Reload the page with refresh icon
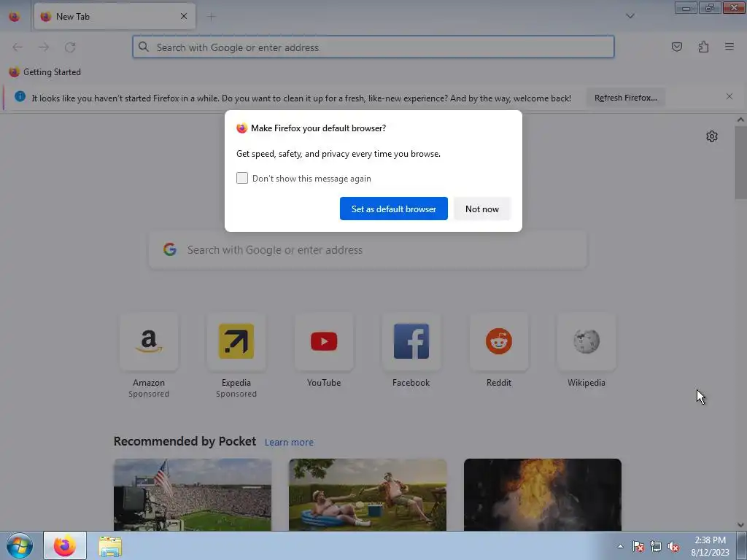747x560 pixels. pyautogui.click(x=70, y=47)
